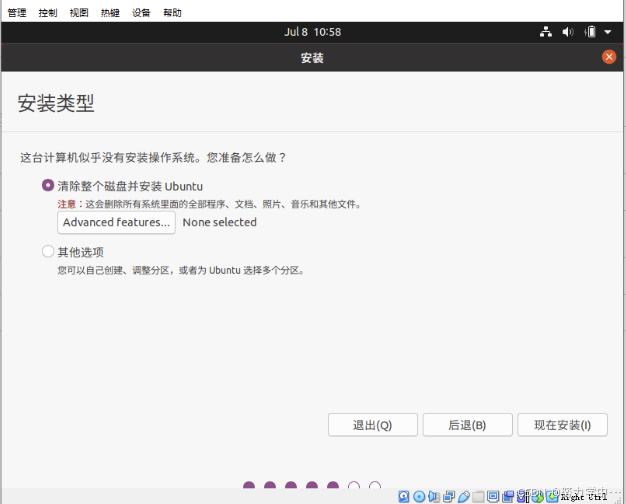Select the erase disk and install Ubuntu option
The width and height of the screenshot is (626, 504).
(48, 185)
